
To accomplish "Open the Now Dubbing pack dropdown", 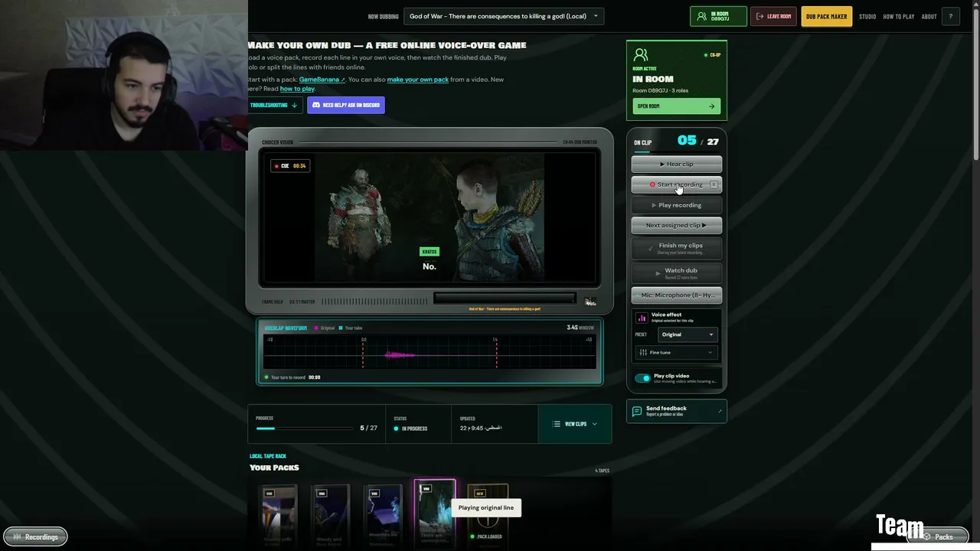I will pyautogui.click(x=504, y=16).
